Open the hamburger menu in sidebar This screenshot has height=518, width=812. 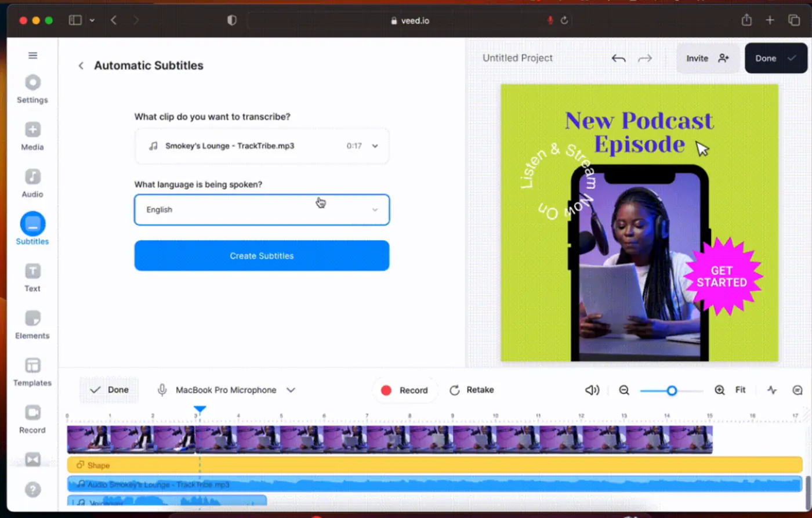(x=32, y=56)
